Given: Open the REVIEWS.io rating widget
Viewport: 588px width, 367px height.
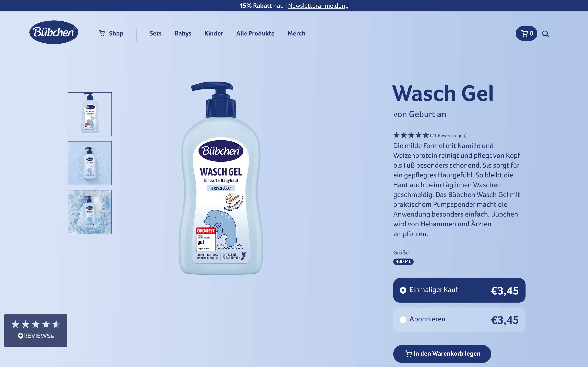Looking at the screenshot, I should pyautogui.click(x=36, y=330).
